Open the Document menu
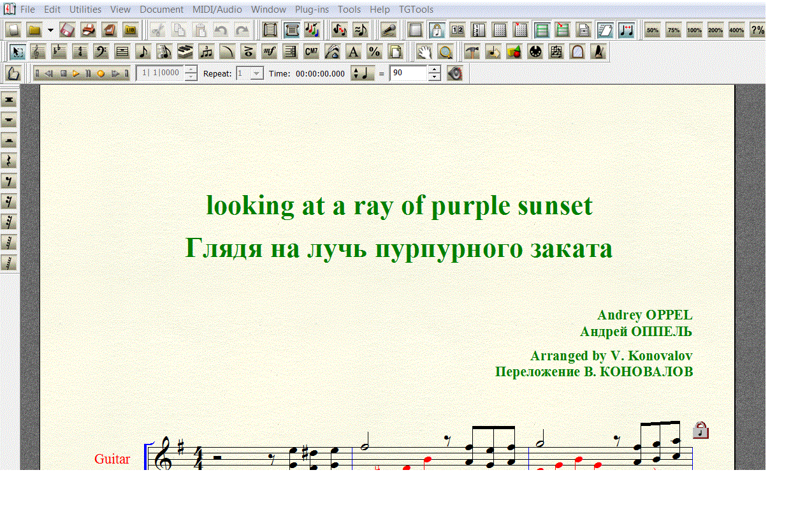This screenshot has height=521, width=812. (x=162, y=10)
